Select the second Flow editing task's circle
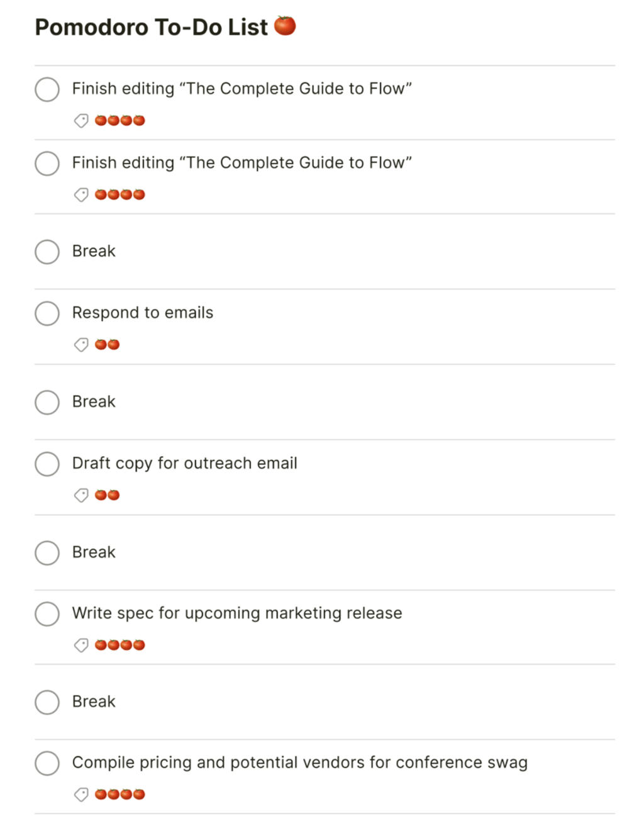644x823 pixels. (x=47, y=163)
